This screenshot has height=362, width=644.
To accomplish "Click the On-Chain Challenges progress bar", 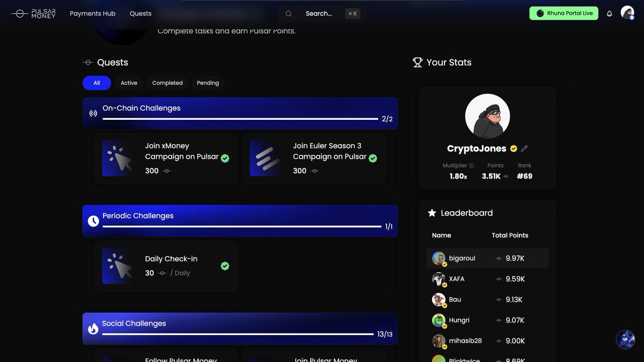I will pyautogui.click(x=240, y=119).
